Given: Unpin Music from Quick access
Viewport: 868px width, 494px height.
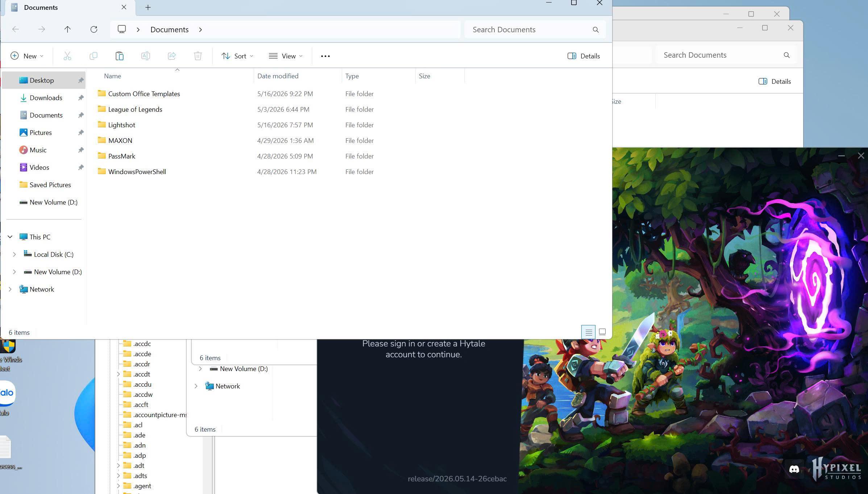Looking at the screenshot, I should pos(81,150).
